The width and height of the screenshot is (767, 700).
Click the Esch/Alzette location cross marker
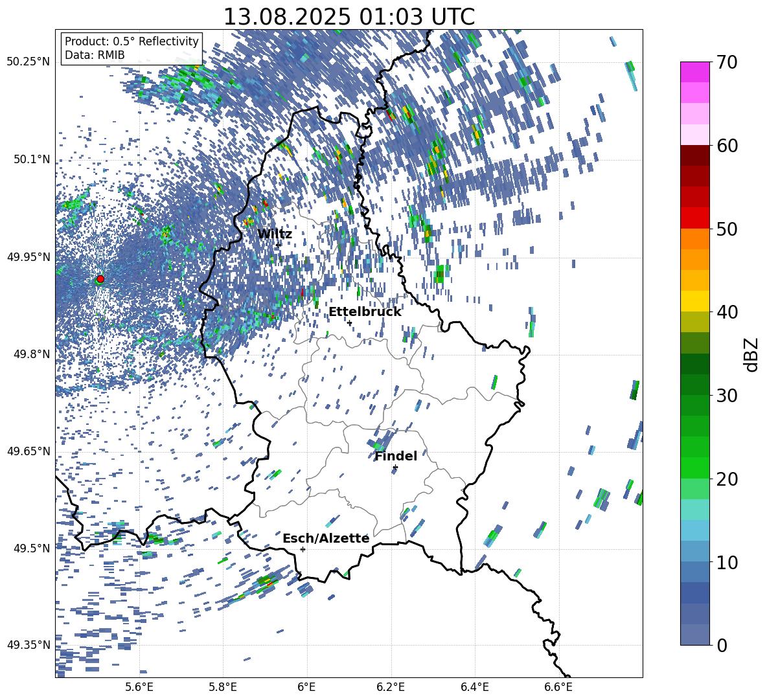click(303, 549)
